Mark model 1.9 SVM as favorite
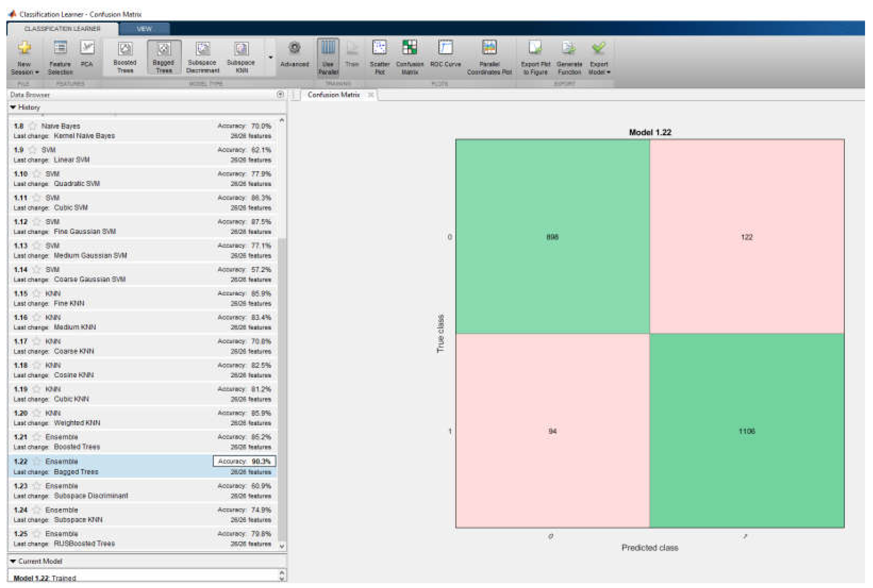The height and width of the screenshot is (588, 873). click(33, 150)
